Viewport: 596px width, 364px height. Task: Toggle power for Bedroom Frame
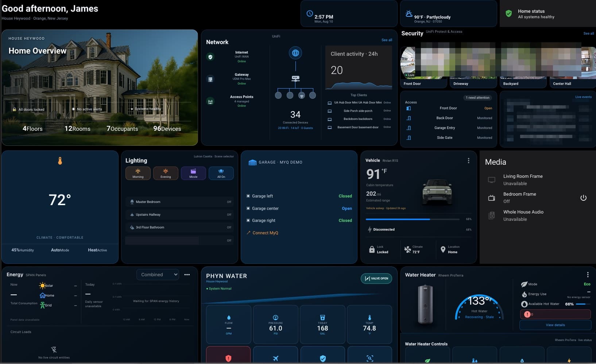[x=583, y=198]
